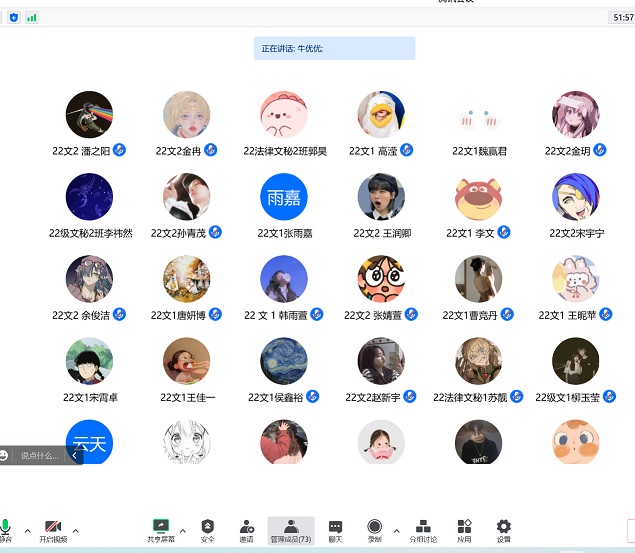The height and width of the screenshot is (553, 635).
Task: Click the 正在讲话 speaker banner
Action: (334, 48)
